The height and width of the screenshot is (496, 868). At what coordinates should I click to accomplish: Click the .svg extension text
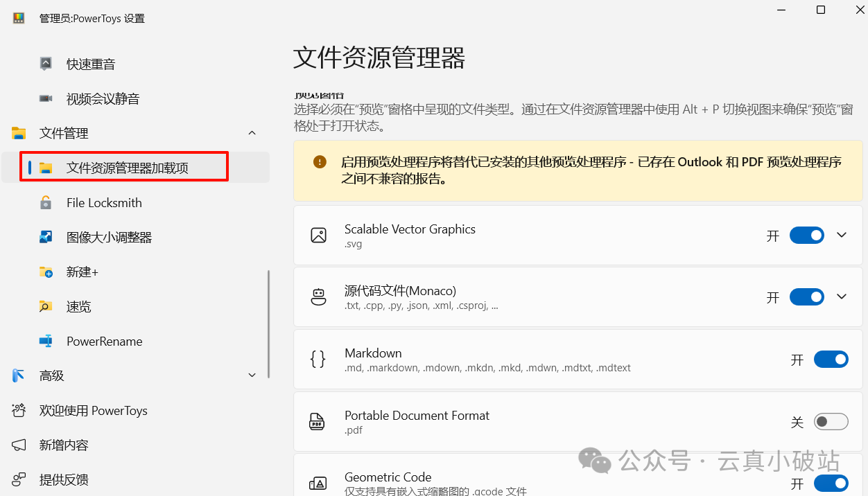tap(354, 244)
